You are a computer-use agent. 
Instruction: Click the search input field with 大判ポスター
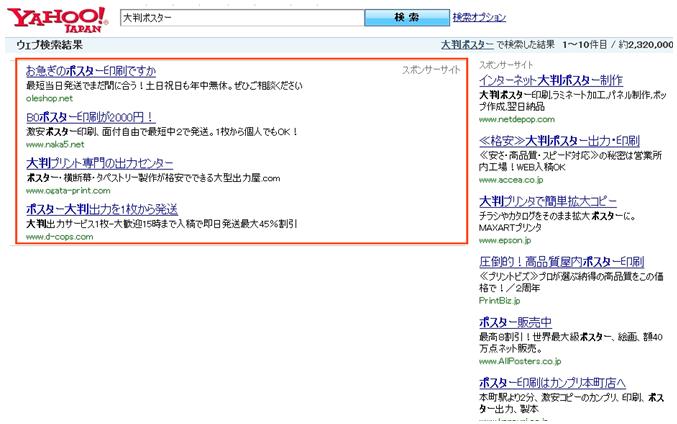(242, 18)
